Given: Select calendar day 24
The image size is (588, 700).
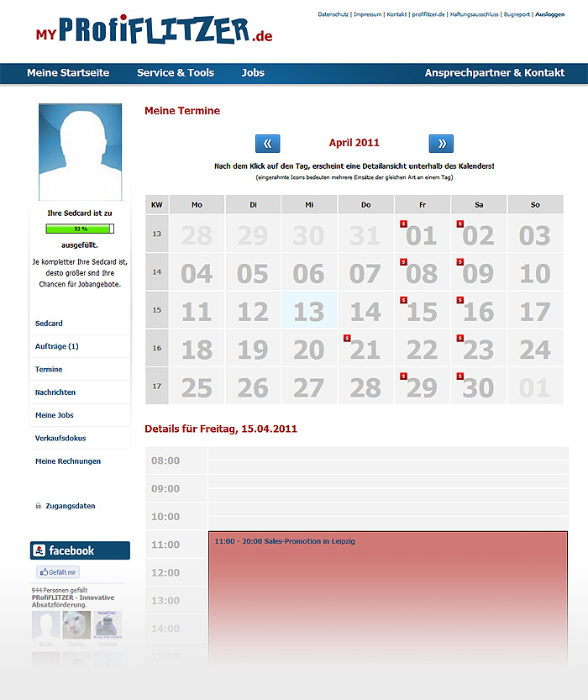Looking at the screenshot, I should [535, 348].
